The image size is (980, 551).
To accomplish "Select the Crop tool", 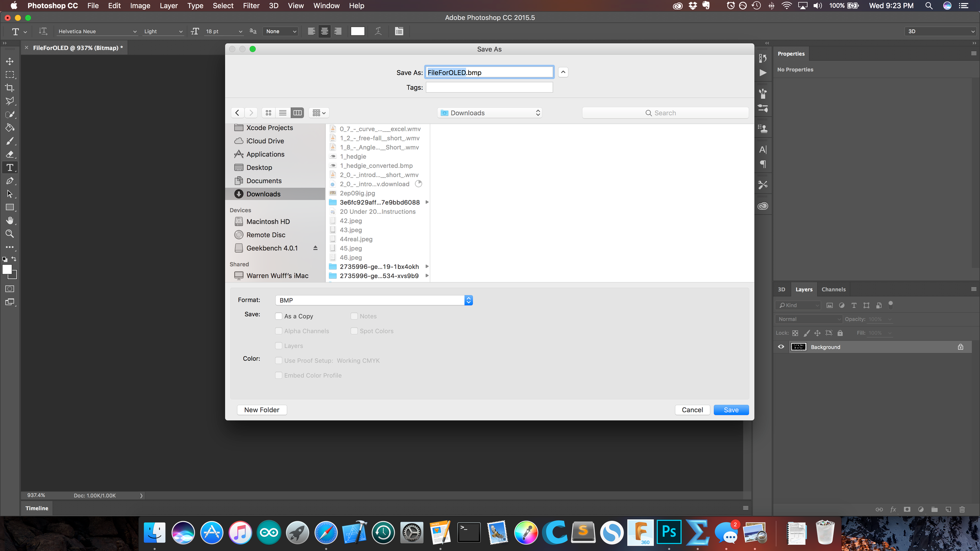I will [x=9, y=88].
